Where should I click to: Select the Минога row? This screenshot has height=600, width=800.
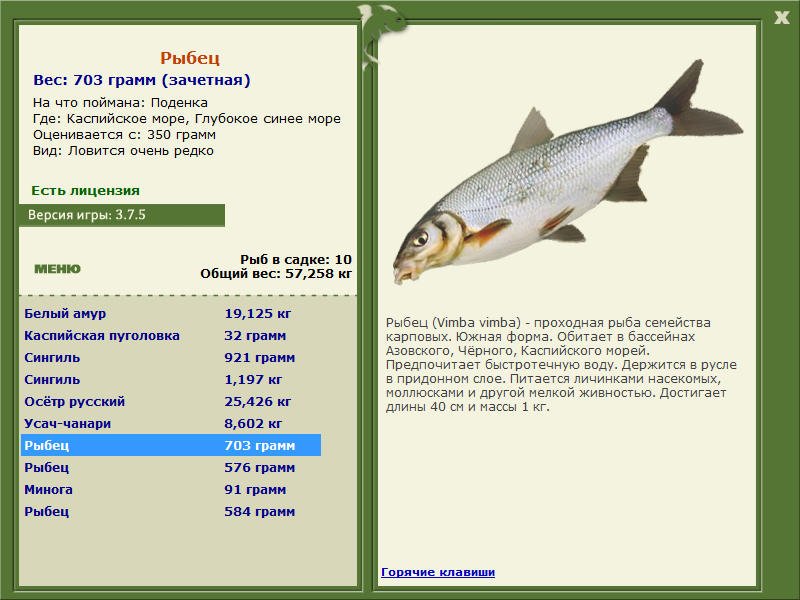pyautogui.click(x=171, y=489)
